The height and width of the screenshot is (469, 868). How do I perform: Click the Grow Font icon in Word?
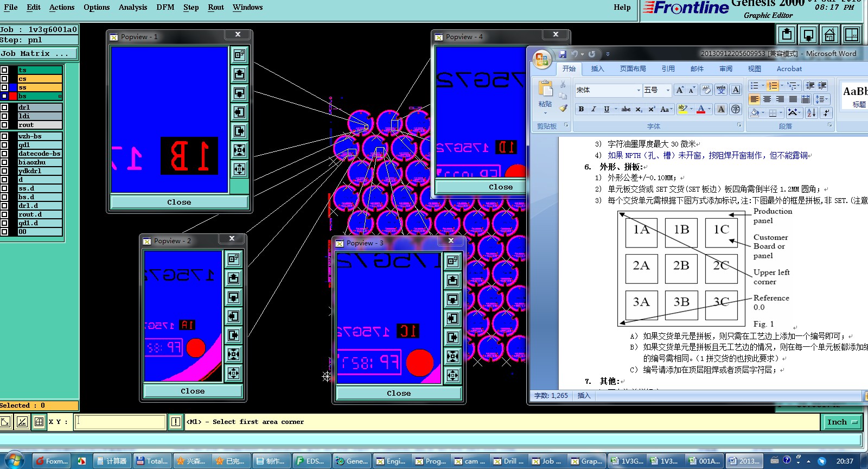[680, 90]
